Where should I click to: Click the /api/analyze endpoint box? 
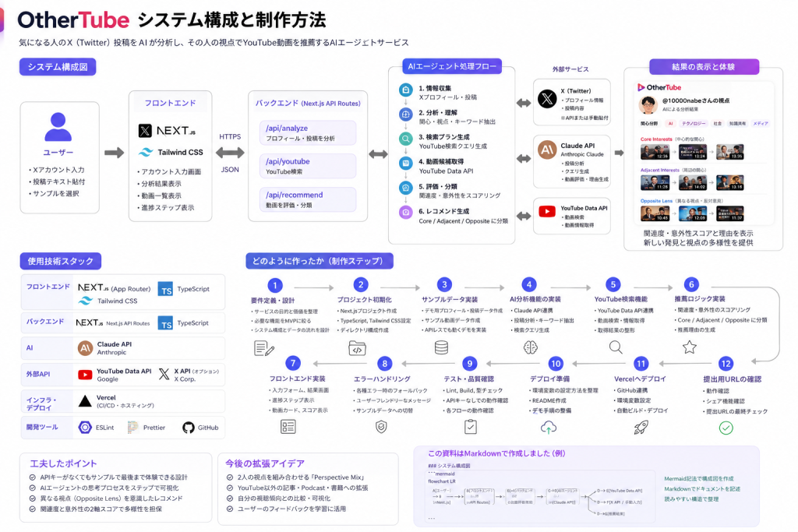coord(307,132)
